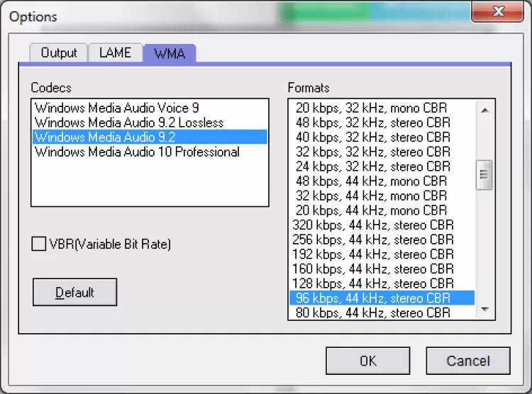
Task: Enable the VBR (Variable Bit Rate) checkbox
Action: click(38, 244)
